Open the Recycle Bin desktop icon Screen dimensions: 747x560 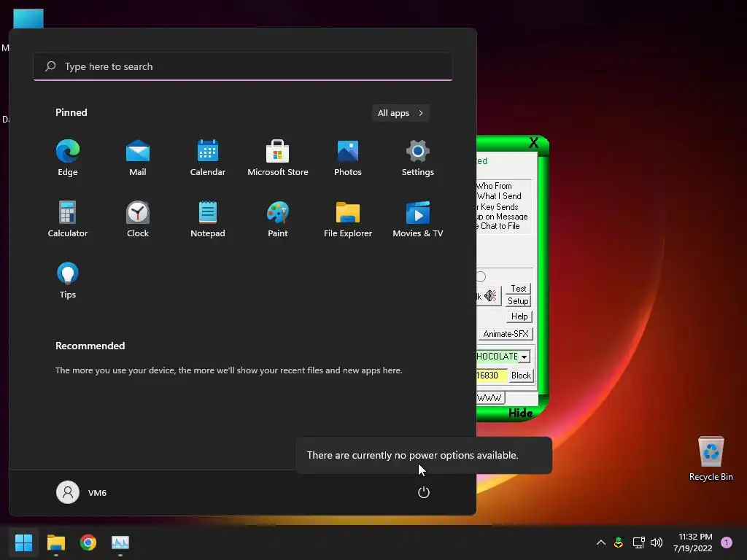click(x=711, y=459)
